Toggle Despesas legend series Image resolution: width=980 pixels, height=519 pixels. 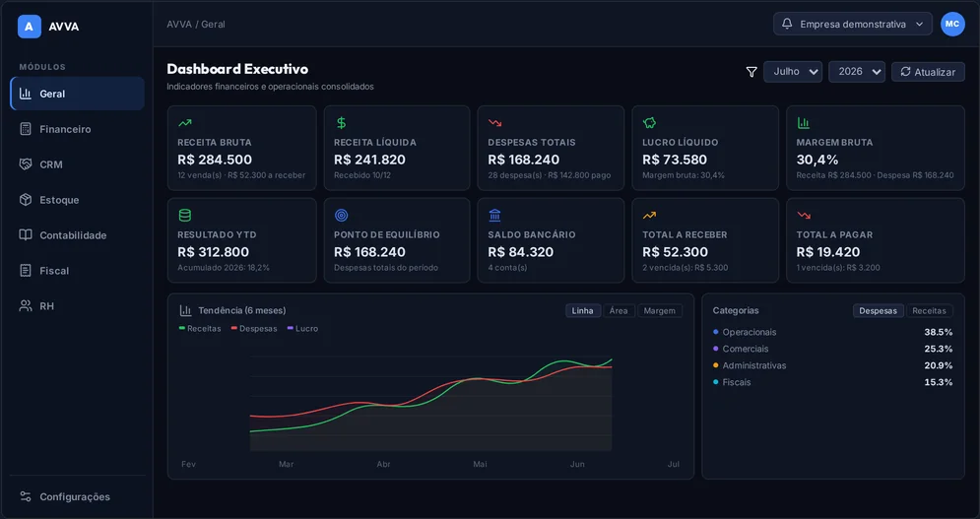254,328
